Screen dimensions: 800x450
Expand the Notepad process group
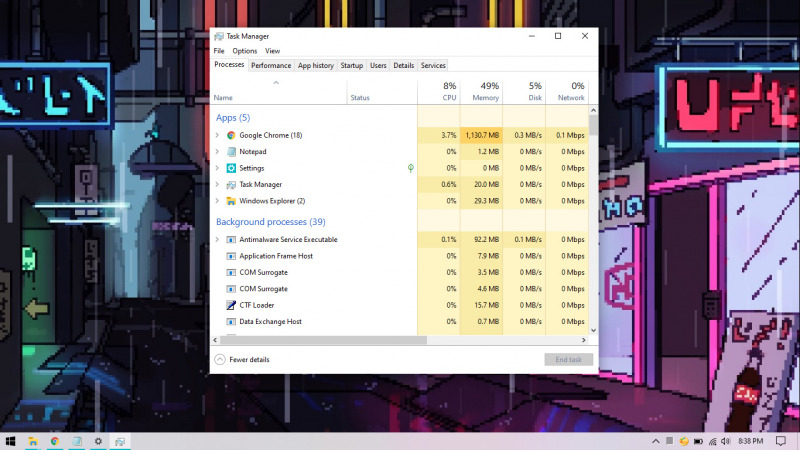217,152
